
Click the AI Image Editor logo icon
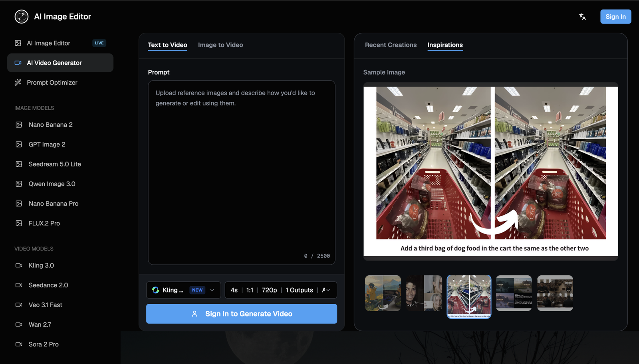point(22,17)
